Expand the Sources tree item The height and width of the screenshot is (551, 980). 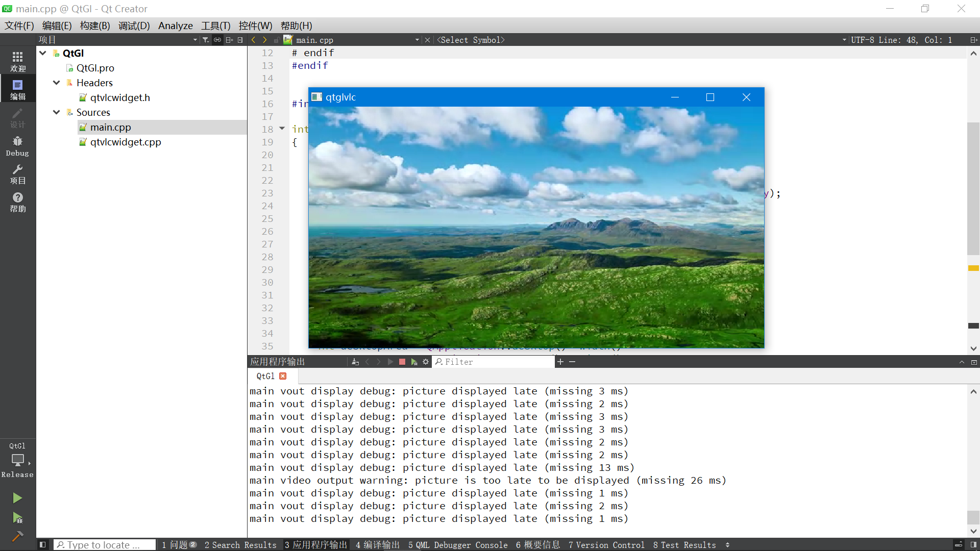(57, 112)
